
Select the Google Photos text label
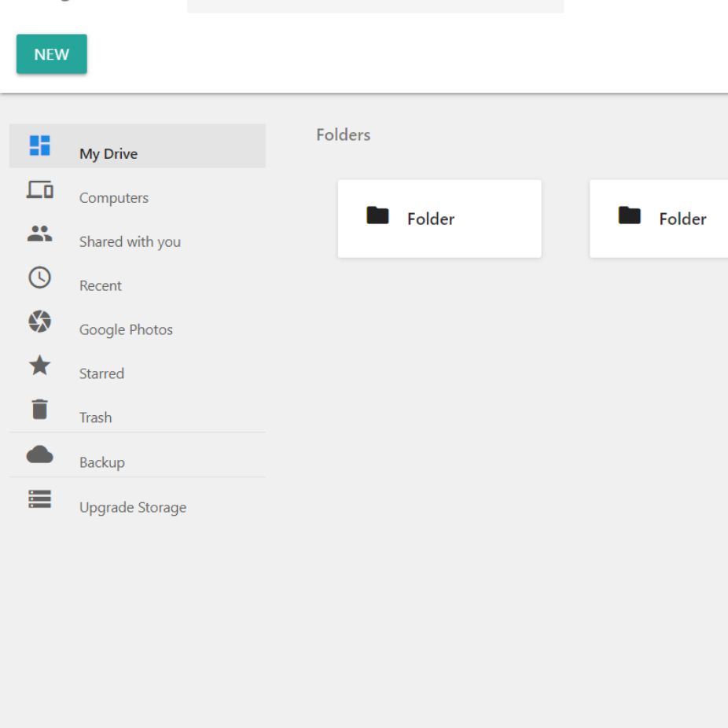pyautogui.click(x=126, y=330)
